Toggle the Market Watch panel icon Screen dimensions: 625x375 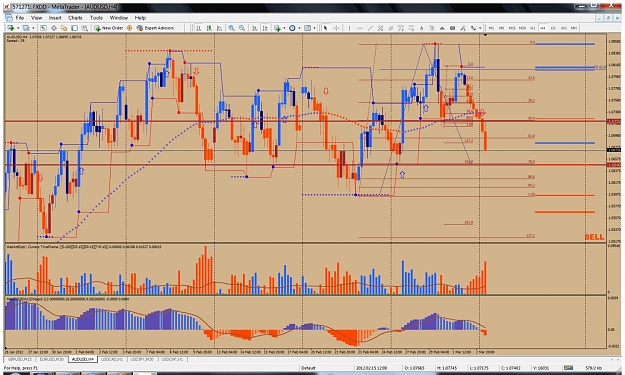coord(43,28)
